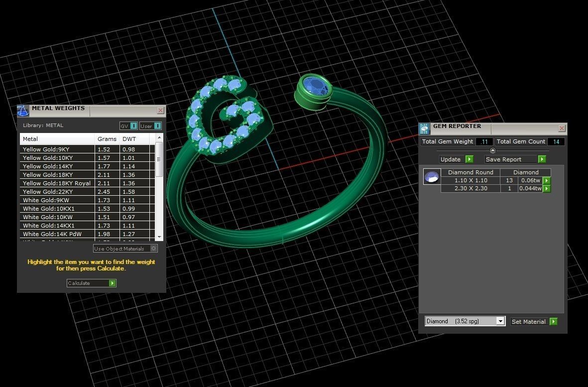Click the Set Material button label
The height and width of the screenshot is (387, 588).
point(528,322)
